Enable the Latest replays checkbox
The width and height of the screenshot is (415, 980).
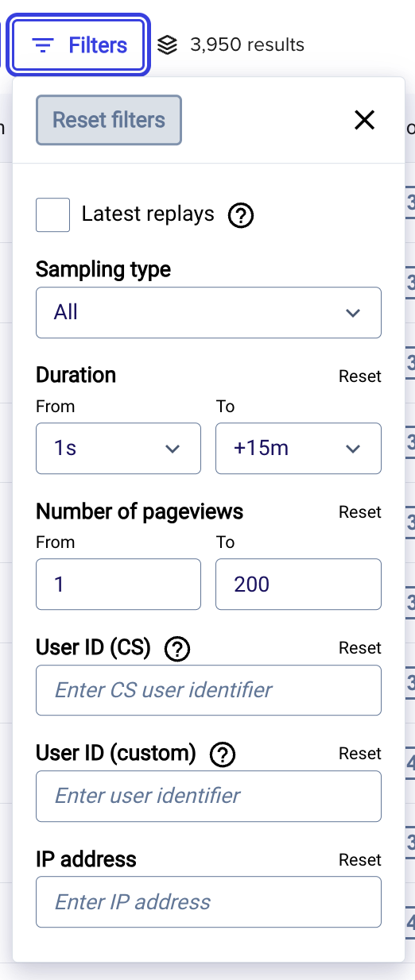point(52,214)
